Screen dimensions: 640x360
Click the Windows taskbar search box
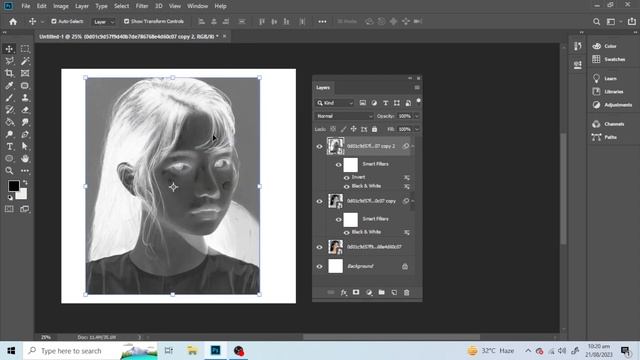tap(90, 351)
